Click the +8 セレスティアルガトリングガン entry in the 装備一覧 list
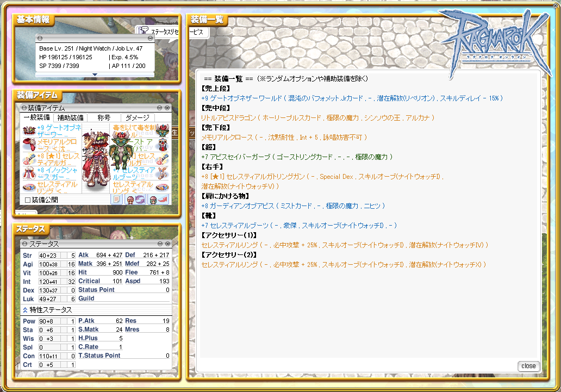This screenshot has height=392, width=561. [322, 182]
